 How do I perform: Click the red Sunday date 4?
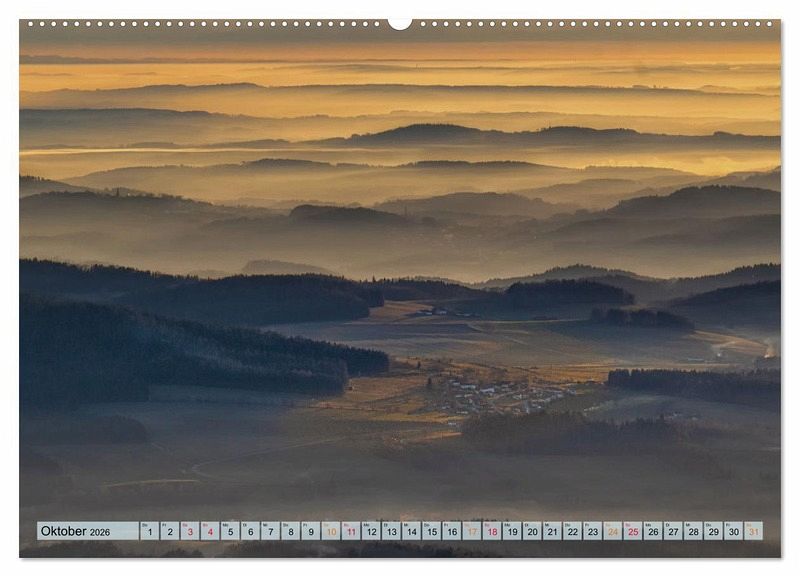pos(210,531)
